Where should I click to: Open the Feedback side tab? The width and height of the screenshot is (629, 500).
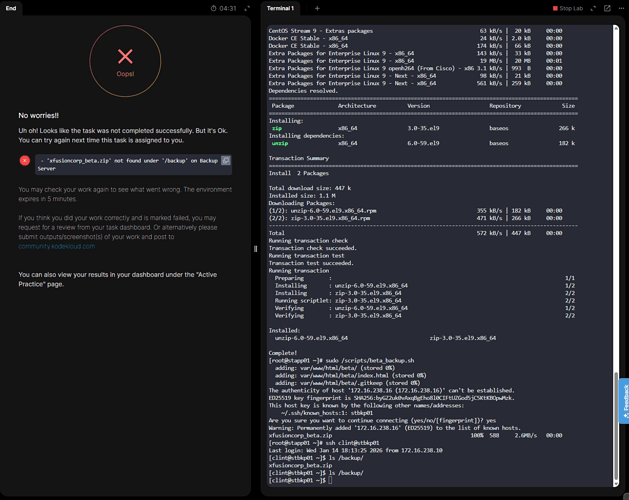[x=623, y=399]
